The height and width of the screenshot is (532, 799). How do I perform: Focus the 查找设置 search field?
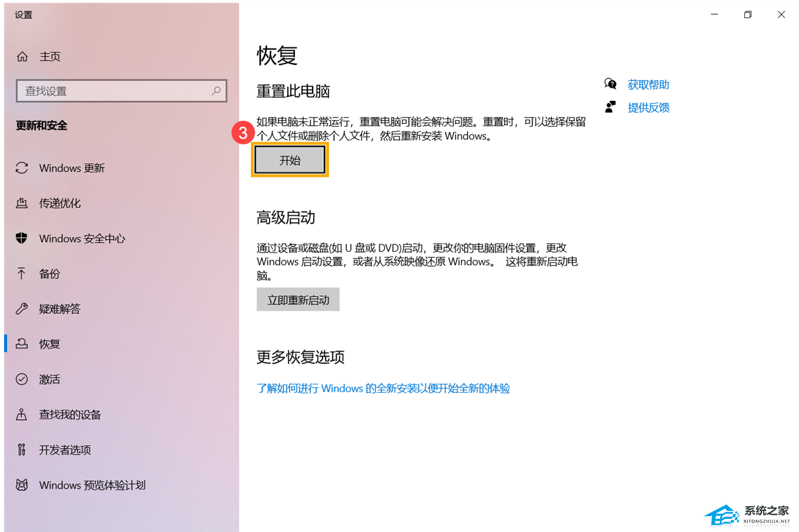[122, 91]
